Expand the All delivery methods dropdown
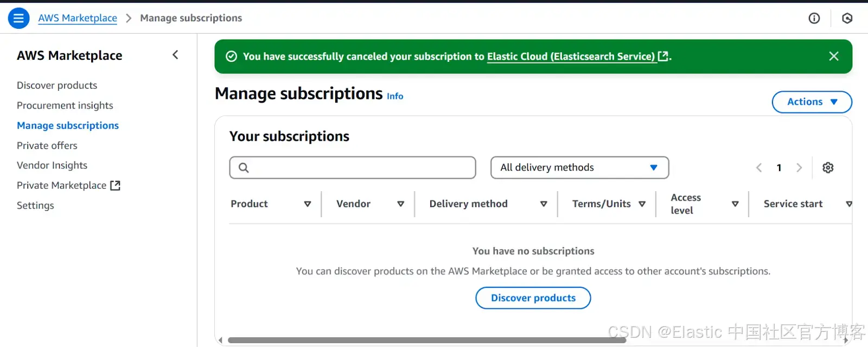Screen dimensions: 868x347 point(579,168)
